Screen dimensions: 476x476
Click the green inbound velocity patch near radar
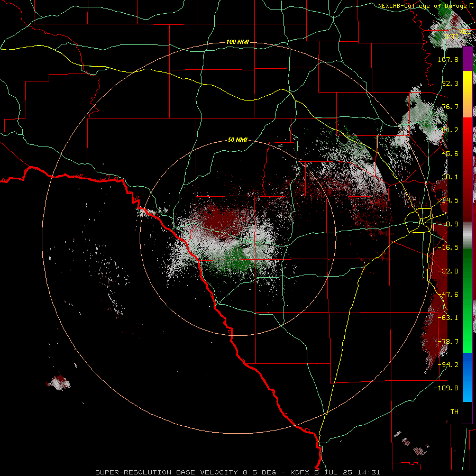240,260
